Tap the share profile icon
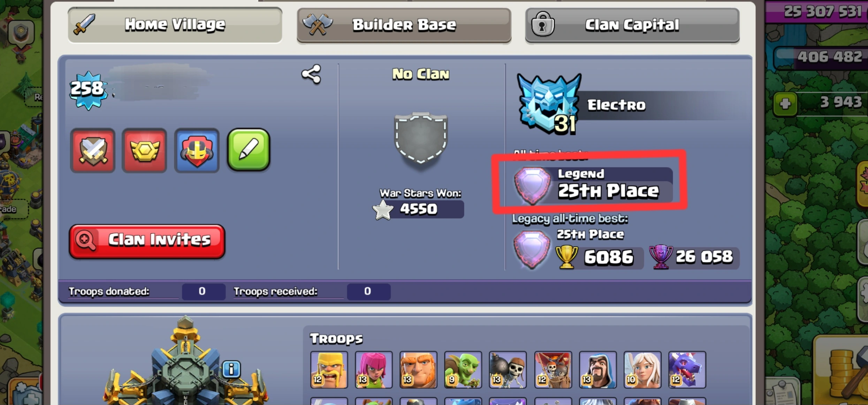The height and width of the screenshot is (405, 868). [x=311, y=74]
